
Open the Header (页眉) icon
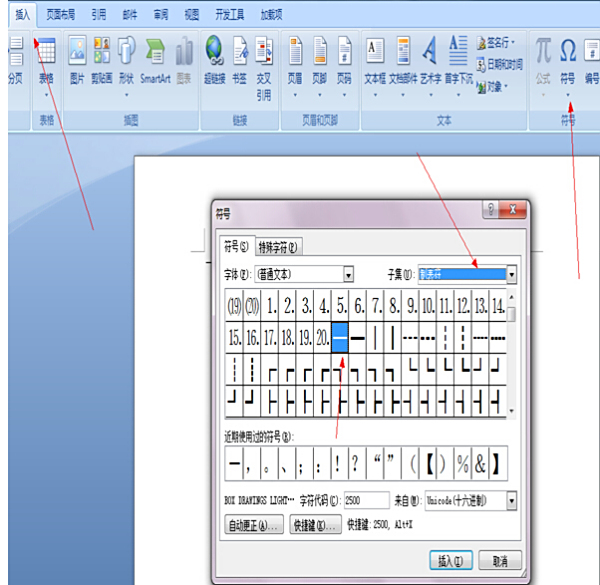[x=295, y=50]
